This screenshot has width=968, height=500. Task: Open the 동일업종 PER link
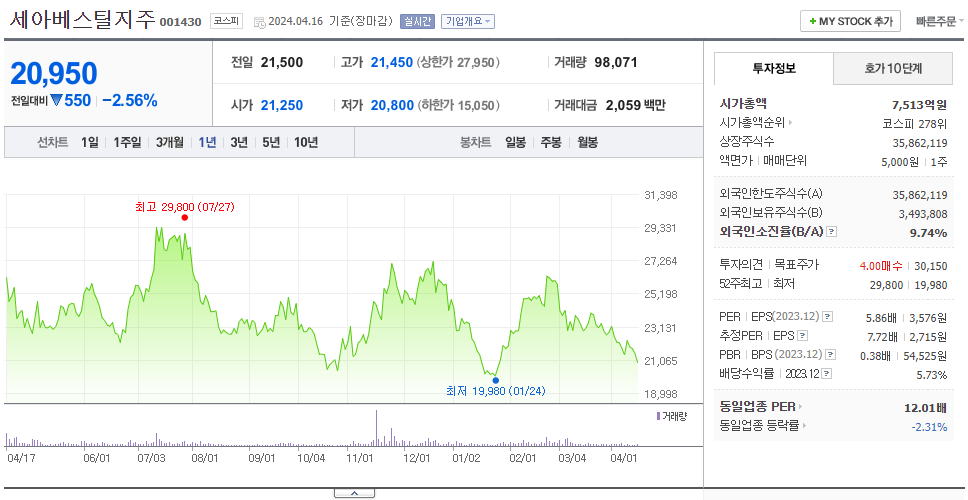[757, 407]
